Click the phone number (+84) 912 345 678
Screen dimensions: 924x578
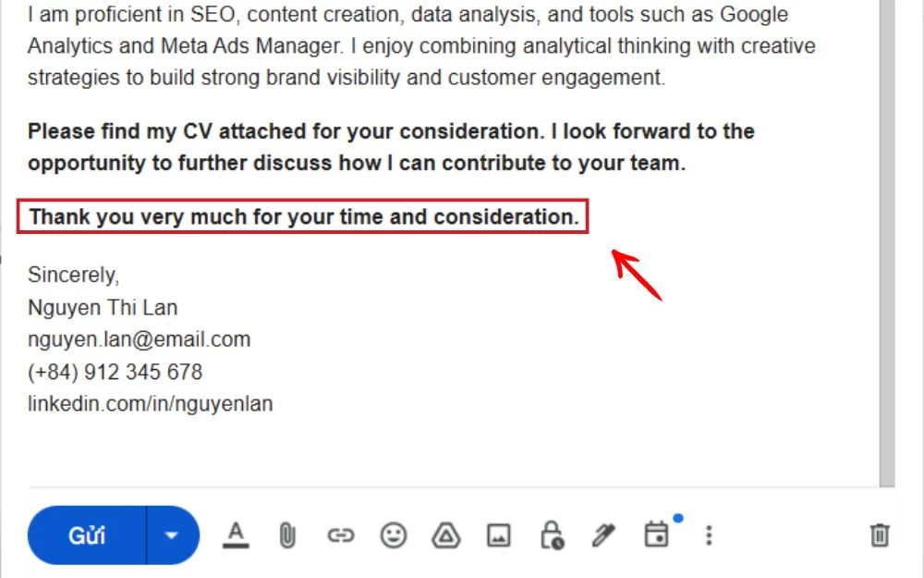click(115, 372)
